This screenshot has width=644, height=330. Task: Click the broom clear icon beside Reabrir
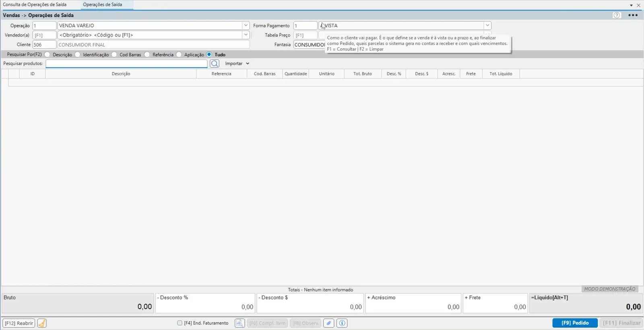click(x=42, y=323)
